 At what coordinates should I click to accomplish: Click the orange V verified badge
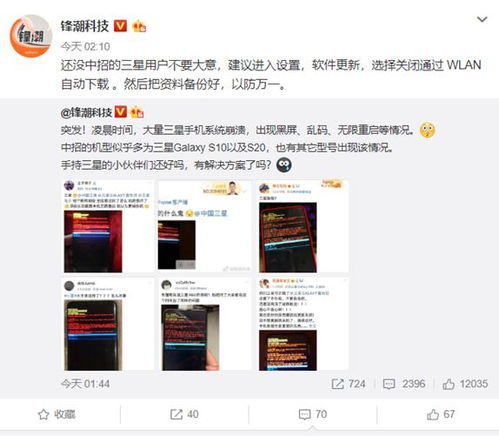(x=120, y=26)
